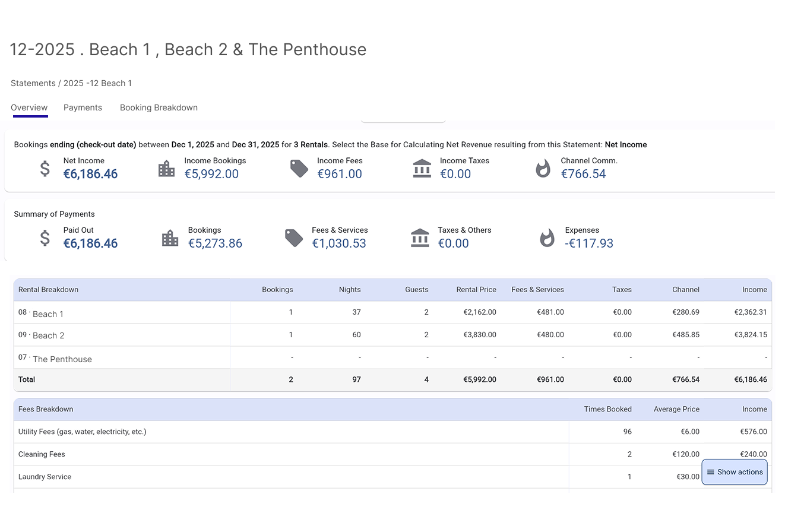Click the Taxes & Others bank icon
Image resolution: width=785 pixels, height=532 pixels.
[420, 238]
